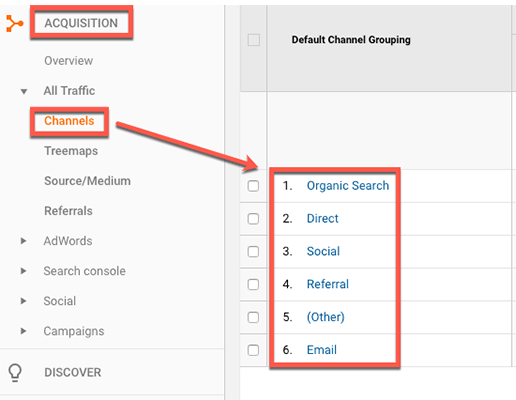Expand the AdWords submenu arrow
This screenshot has height=400, width=516.
[23, 241]
